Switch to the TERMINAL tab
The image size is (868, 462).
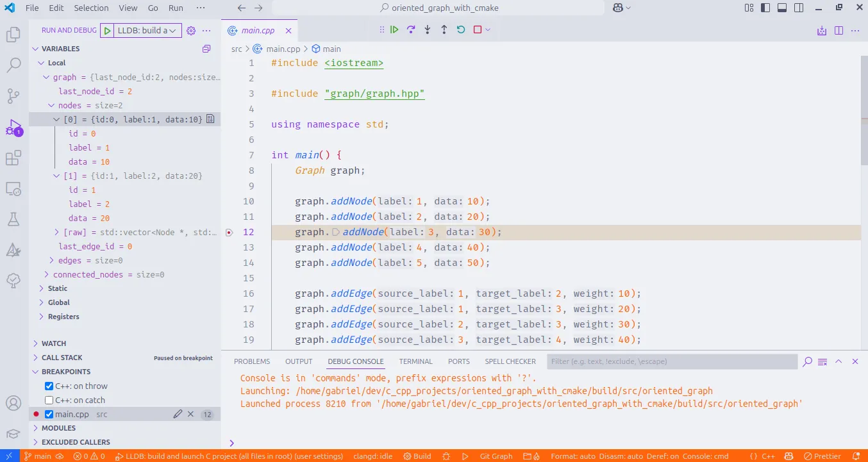coord(415,361)
